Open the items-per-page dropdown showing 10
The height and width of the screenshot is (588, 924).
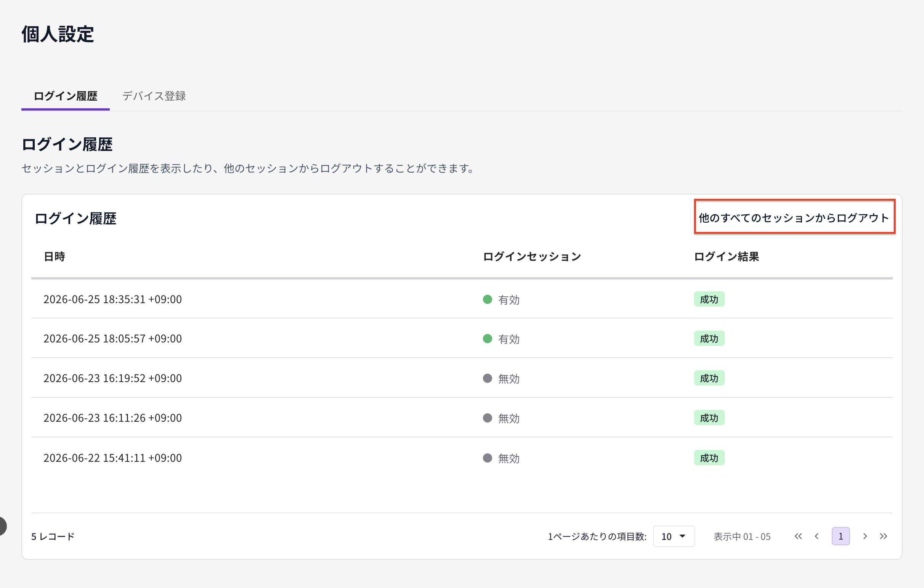tap(674, 536)
